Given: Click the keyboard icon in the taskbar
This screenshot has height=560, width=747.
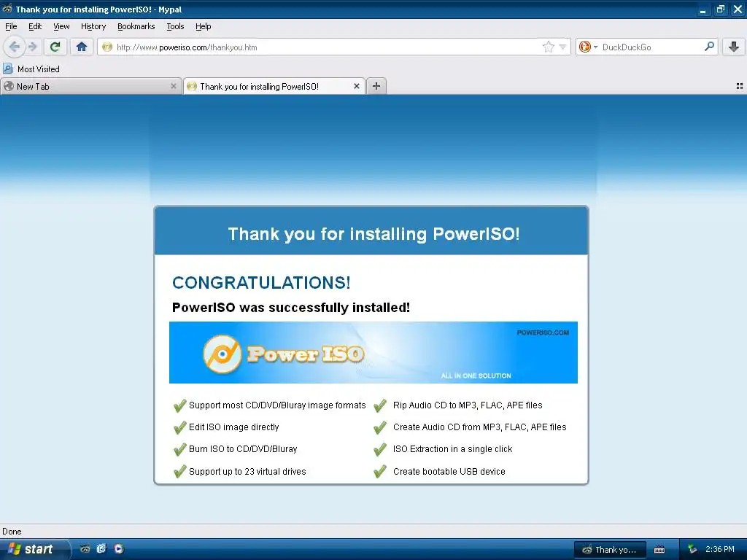Looking at the screenshot, I should 659,550.
